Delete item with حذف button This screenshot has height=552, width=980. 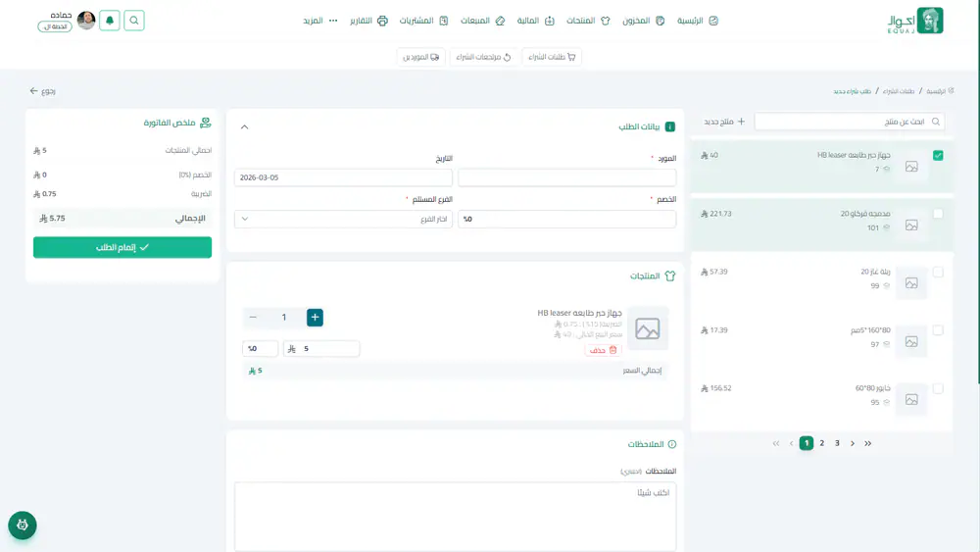click(x=603, y=350)
